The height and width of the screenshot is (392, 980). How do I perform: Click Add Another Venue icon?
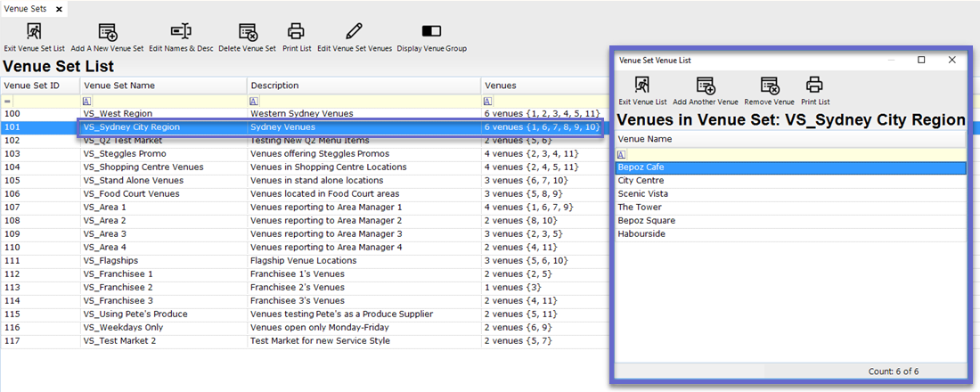(x=705, y=86)
